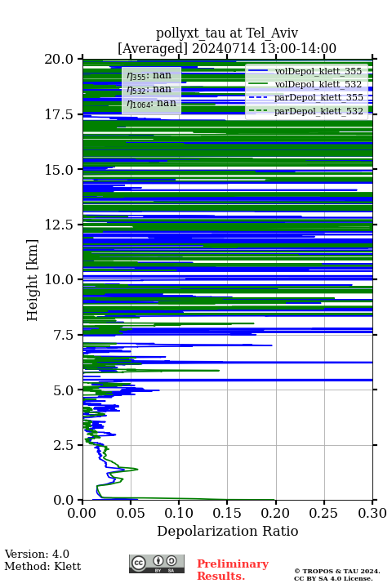Click the blue dashed parDepol_klett_355 legend line
This screenshot has width=392, height=588.
[x=258, y=97]
